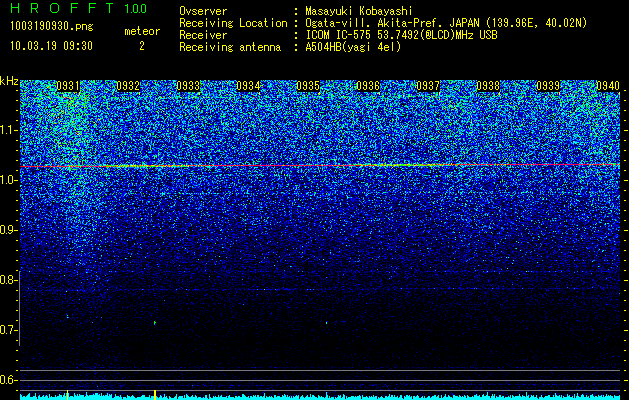The height and width of the screenshot is (400, 629).
Task: Select the 1.1 kHz axis label
Action: tap(9, 130)
